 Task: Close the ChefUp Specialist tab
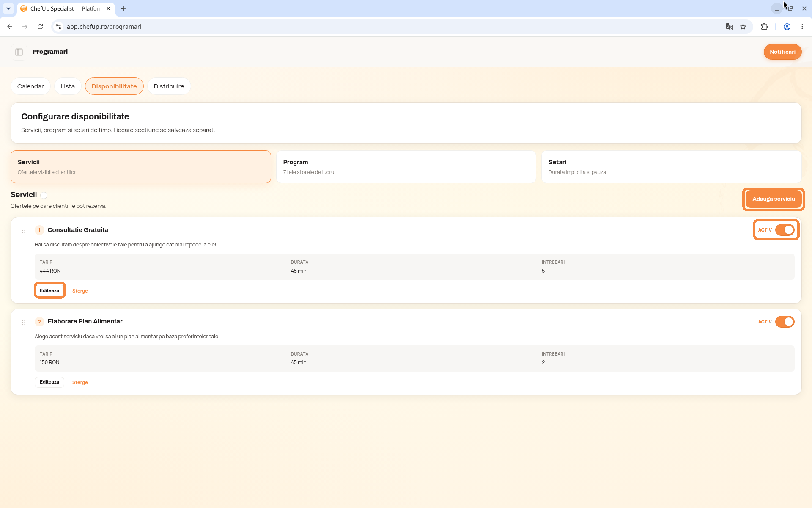pos(108,8)
